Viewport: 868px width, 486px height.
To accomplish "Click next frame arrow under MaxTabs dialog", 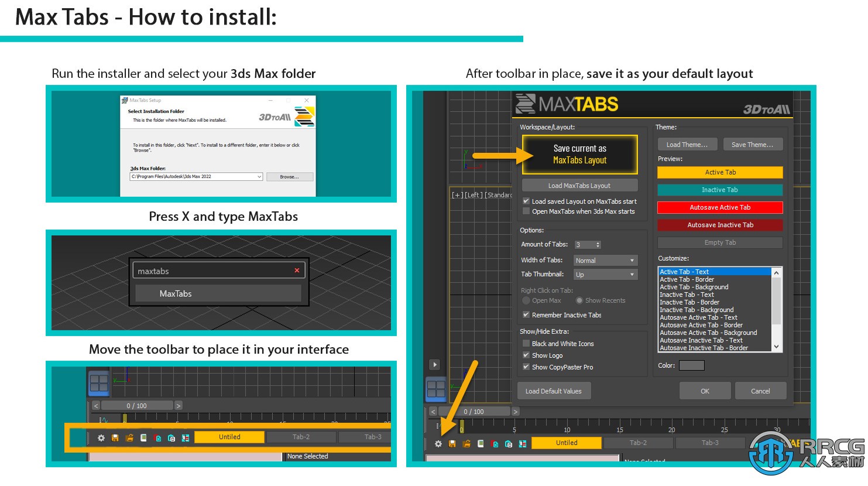I will pyautogui.click(x=516, y=412).
